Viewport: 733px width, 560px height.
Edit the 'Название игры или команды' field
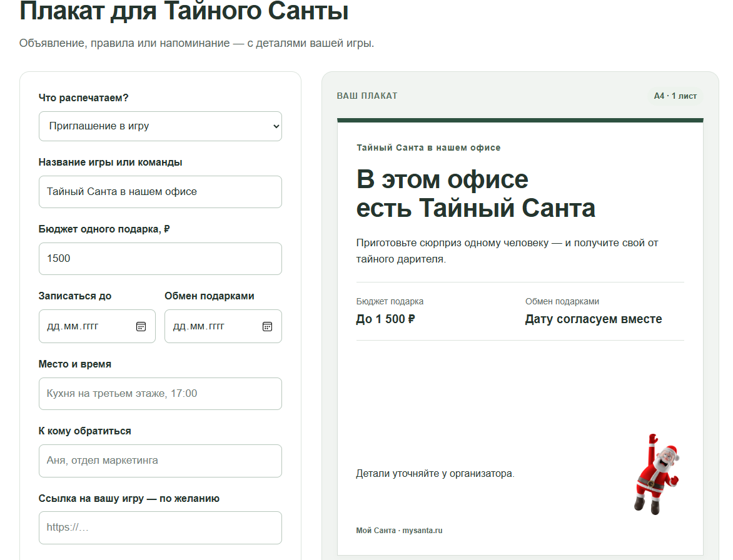pos(160,191)
